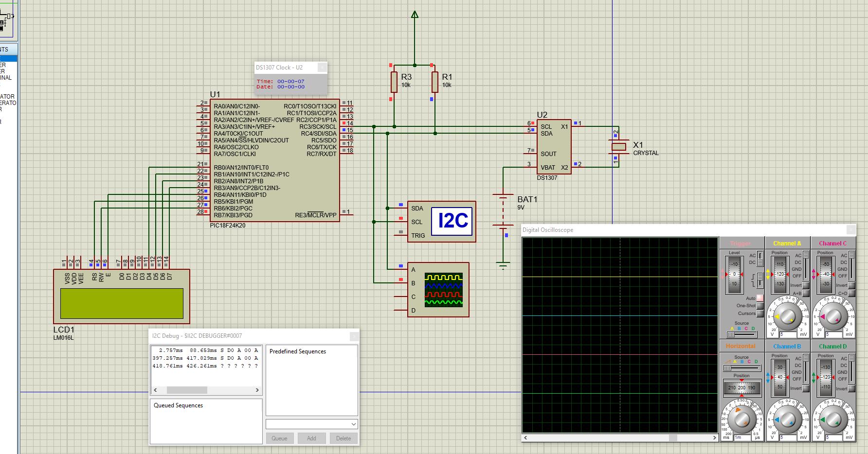868x454 pixels.
Task: Select resistor R1
Action: click(435, 82)
